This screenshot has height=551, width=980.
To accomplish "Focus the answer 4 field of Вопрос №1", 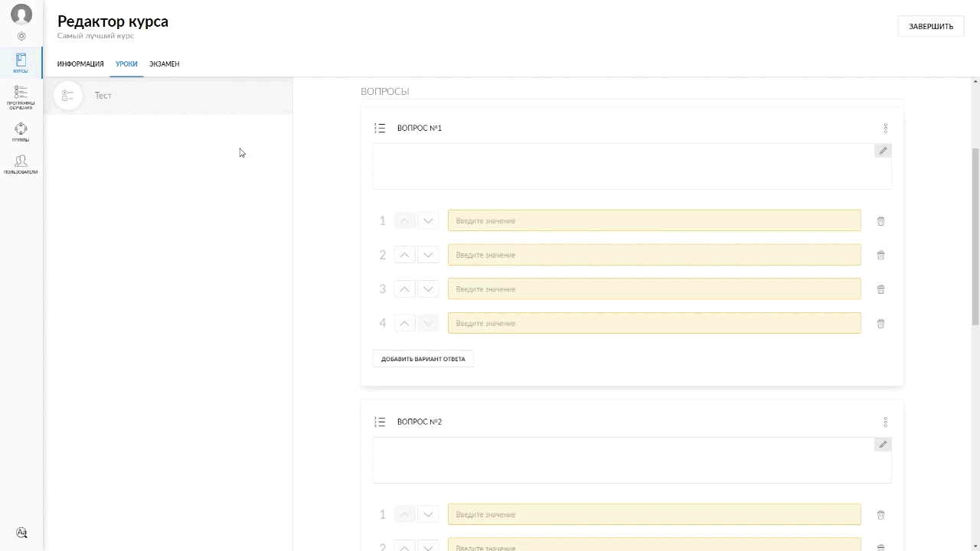I will [655, 323].
